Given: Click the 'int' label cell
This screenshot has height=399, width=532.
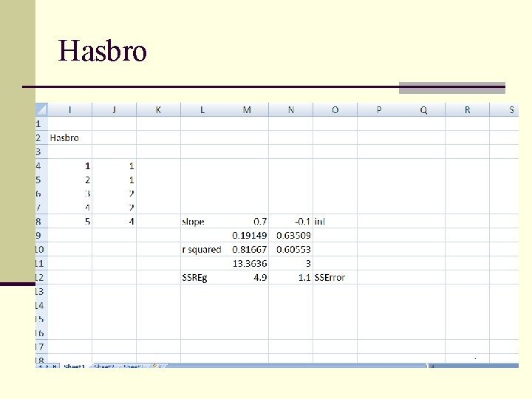Looking at the screenshot, I should (335, 221).
